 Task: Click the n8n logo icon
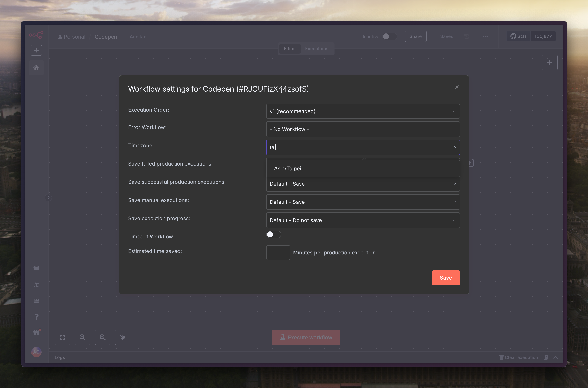click(x=36, y=35)
